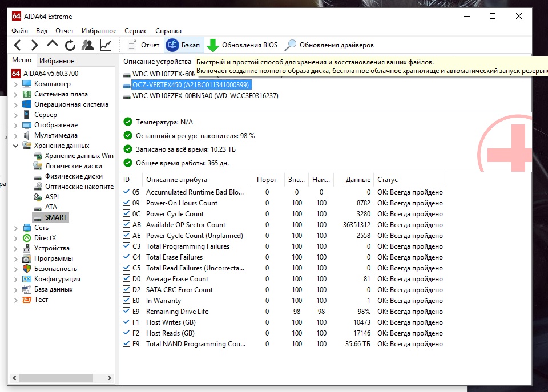Sort by Описание атрибута column header
This screenshot has width=548, height=392.
pyautogui.click(x=196, y=180)
